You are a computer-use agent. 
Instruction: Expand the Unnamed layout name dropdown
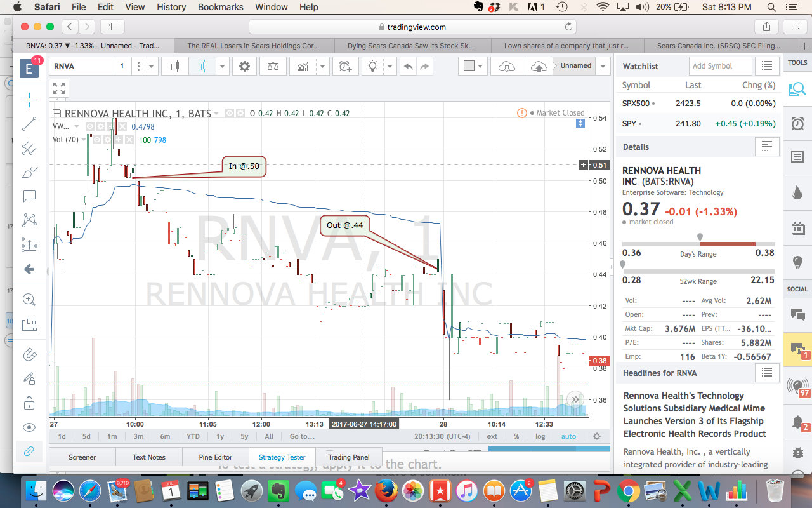tap(603, 66)
